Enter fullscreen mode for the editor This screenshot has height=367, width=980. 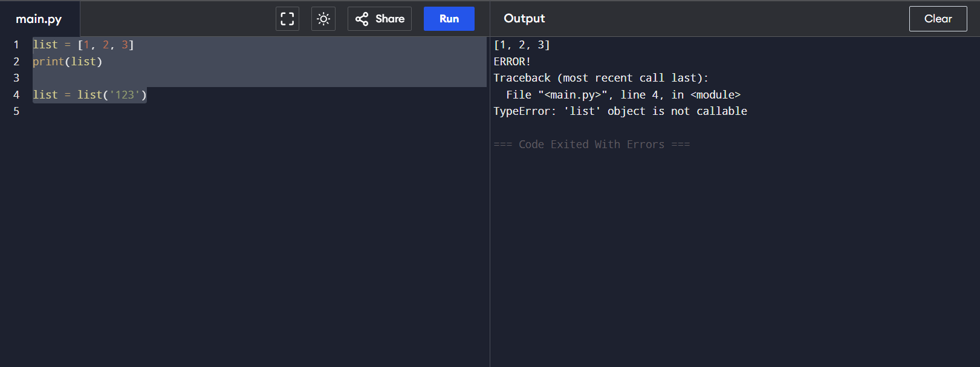point(287,19)
